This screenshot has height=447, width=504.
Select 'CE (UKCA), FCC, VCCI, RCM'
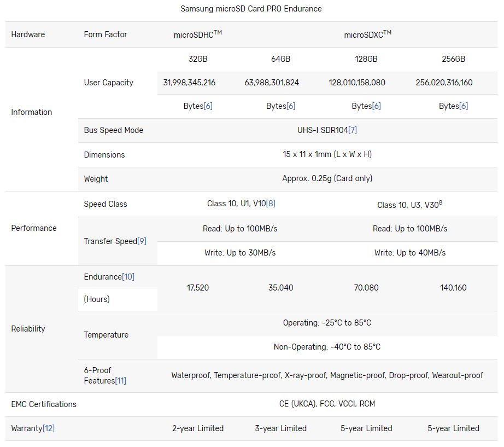327,404
